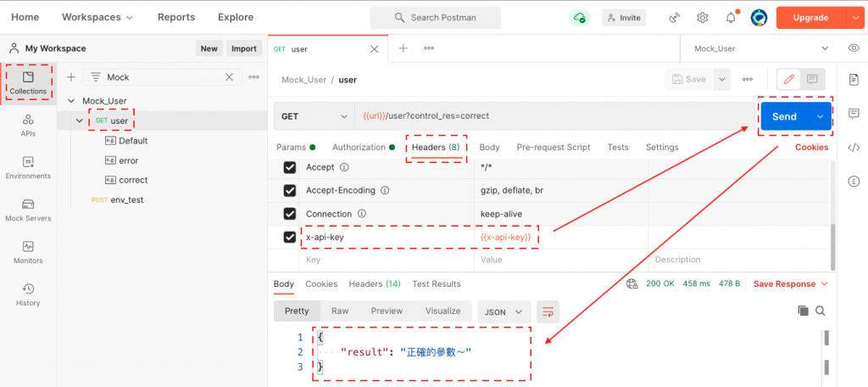Switch to the Pre-request Script tab
Screen dimensions: 868x387
(554, 147)
